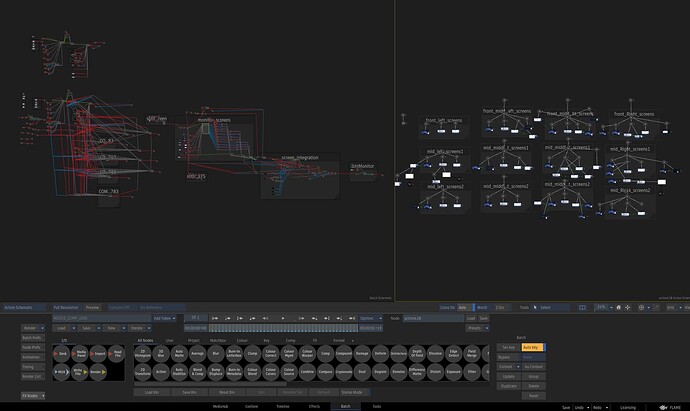
Task: Add the Colour Curves node
Action: [x=271, y=372]
